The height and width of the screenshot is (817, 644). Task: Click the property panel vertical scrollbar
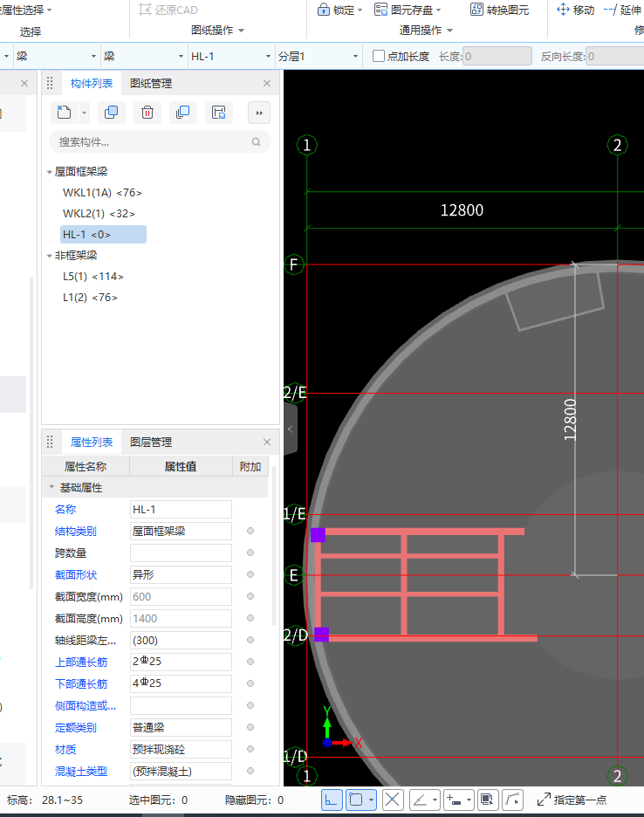coord(274,545)
